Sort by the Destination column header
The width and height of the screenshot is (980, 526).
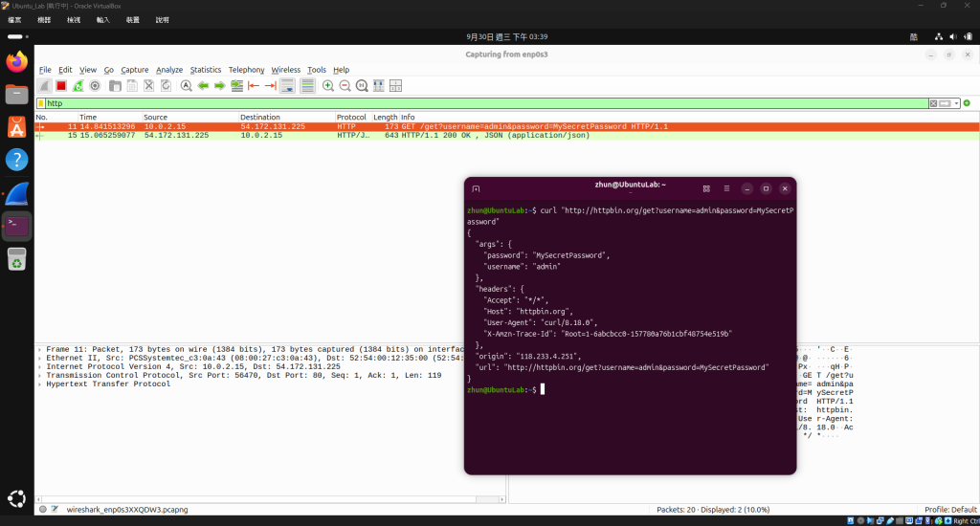(x=287, y=117)
